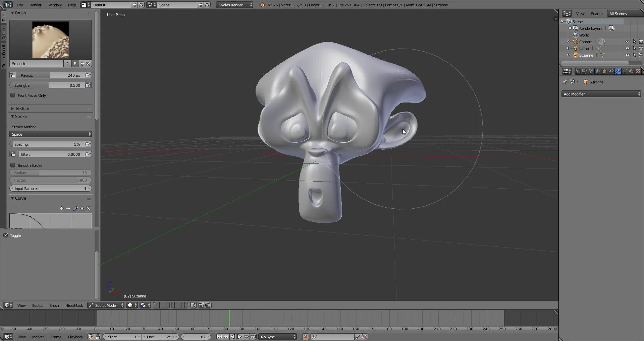This screenshot has height=341, width=644.
Task: Open the All Scenes display dropdown
Action: [x=626, y=14]
